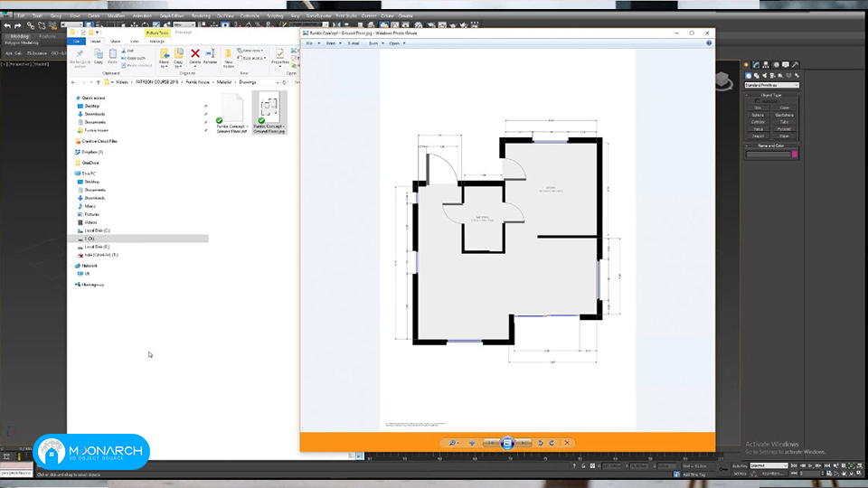Image resolution: width=868 pixels, height=488 pixels.
Task: Open the Copy to dropdown in Explorer
Action: pyautogui.click(x=178, y=58)
